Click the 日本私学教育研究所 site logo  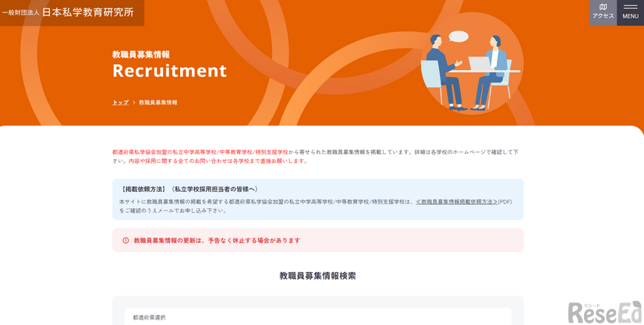[x=68, y=12]
